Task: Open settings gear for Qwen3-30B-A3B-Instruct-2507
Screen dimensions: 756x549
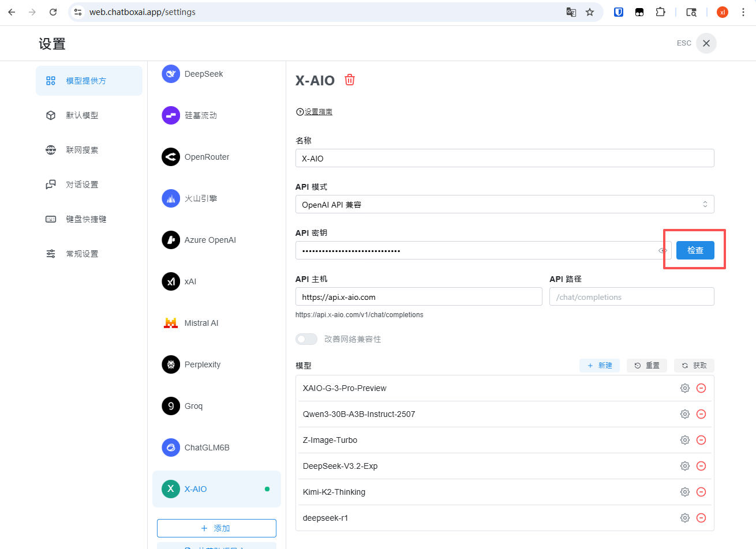Action: [x=685, y=414]
